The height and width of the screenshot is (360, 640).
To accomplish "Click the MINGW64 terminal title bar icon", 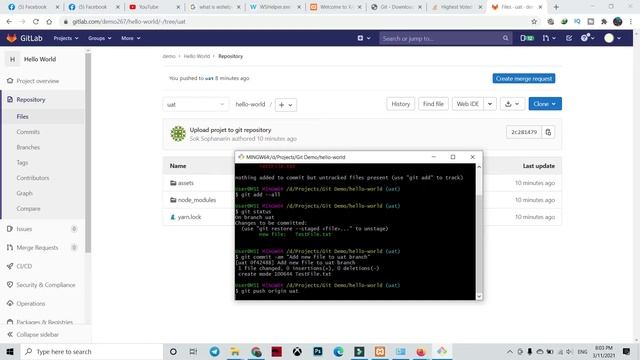I will 241,157.
